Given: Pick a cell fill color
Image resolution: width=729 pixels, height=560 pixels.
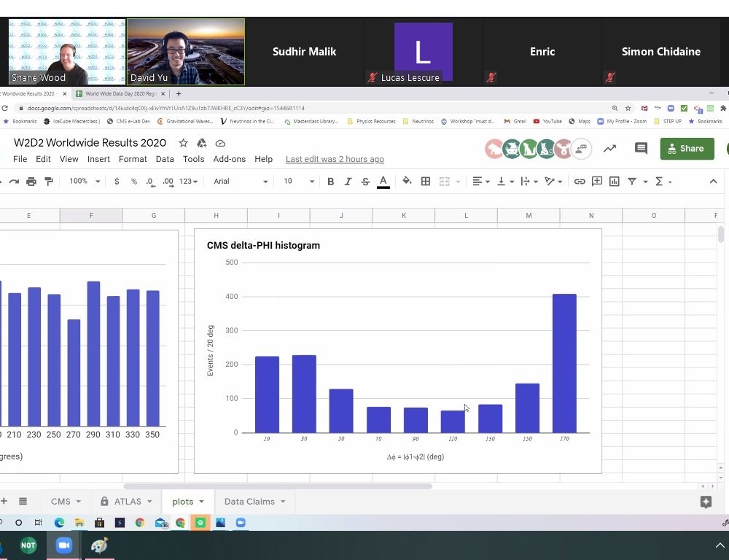Looking at the screenshot, I should 407,182.
